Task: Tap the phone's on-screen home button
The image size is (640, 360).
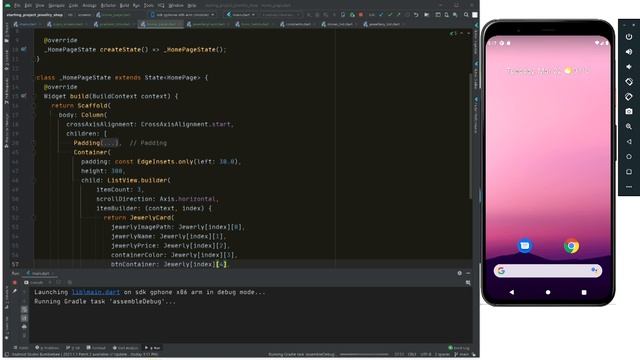Action: [548, 292]
